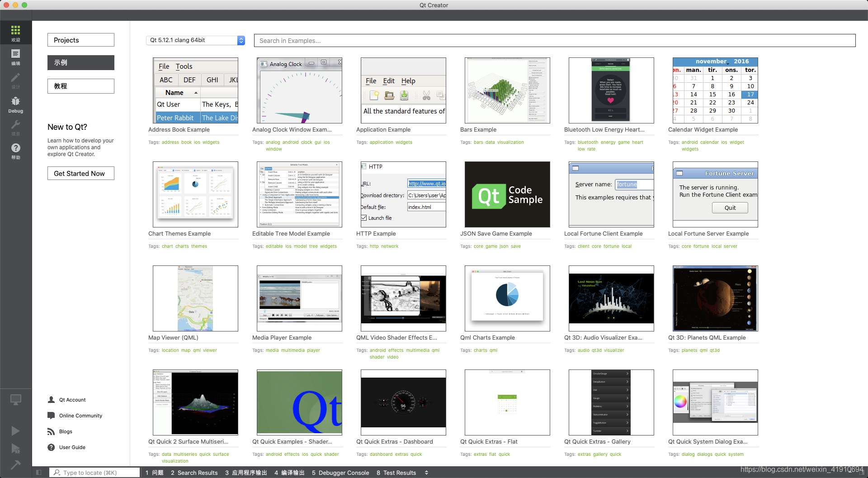Open JSON Save Game Example thumbnail
Image resolution: width=868 pixels, height=478 pixels.
coord(507,194)
